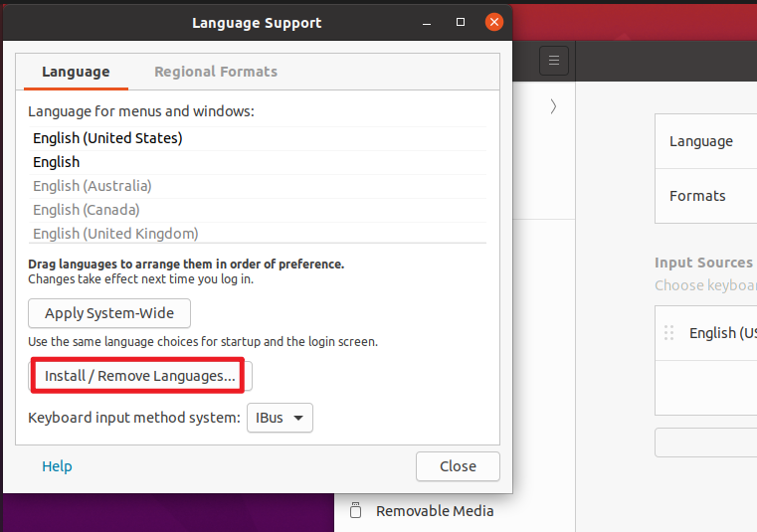Click the Language Support title bar text
Viewport: 757px width, 532px height.
pos(257,23)
